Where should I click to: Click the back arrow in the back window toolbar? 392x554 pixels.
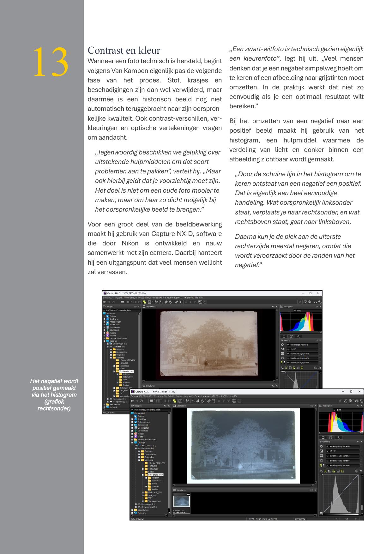pos(105,302)
